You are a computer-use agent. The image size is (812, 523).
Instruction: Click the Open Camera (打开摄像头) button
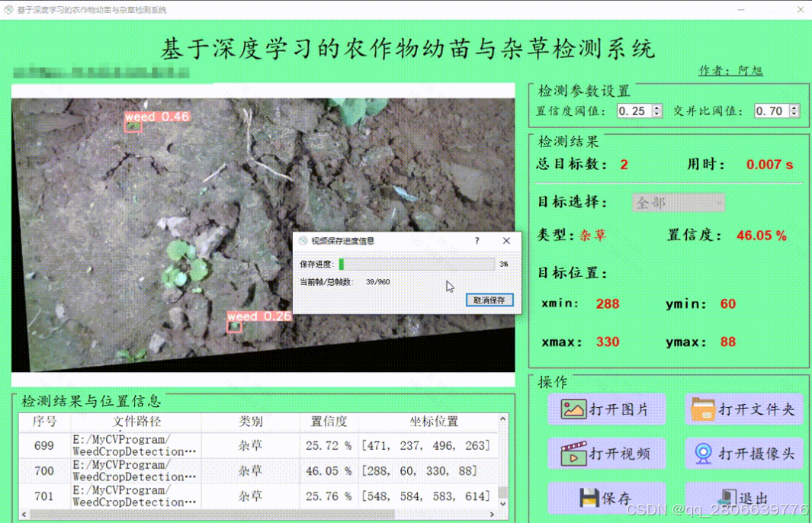(743, 454)
